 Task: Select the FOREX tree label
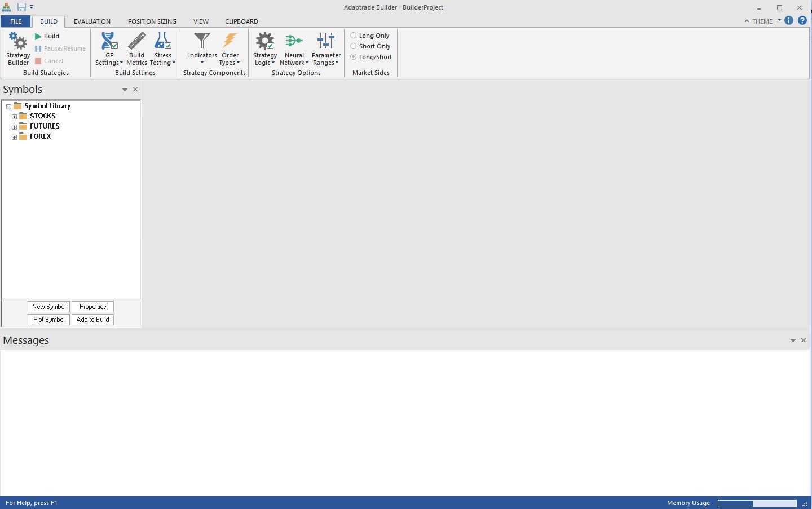click(x=41, y=136)
